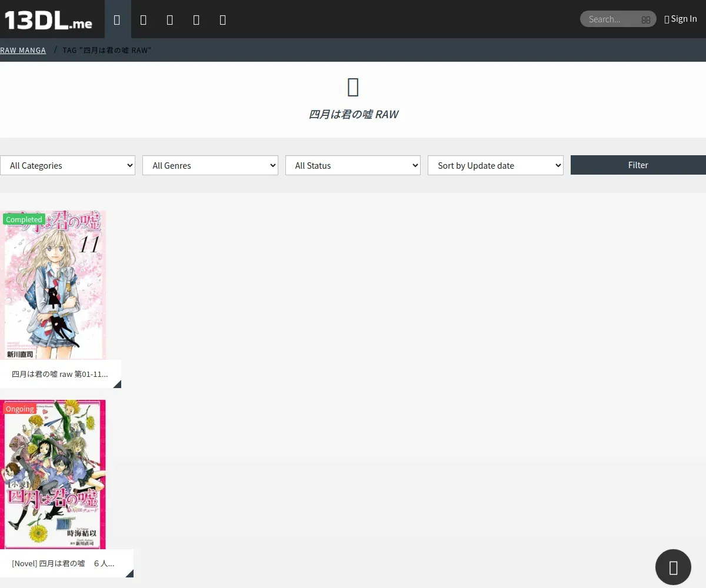Viewport: 706px width, 588px height.
Task: Open the 13DL.me logo homepage
Action: point(48,20)
